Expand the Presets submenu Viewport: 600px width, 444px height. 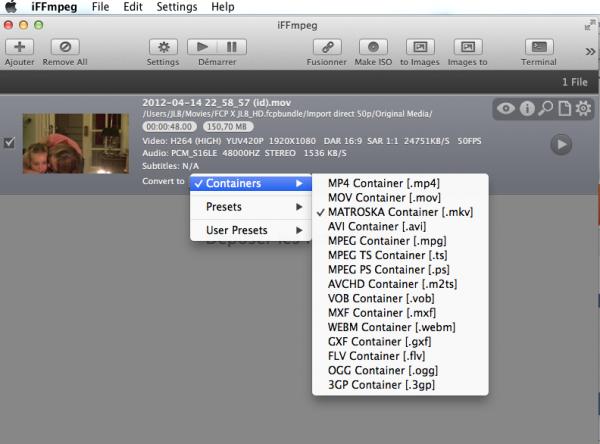coord(251,207)
